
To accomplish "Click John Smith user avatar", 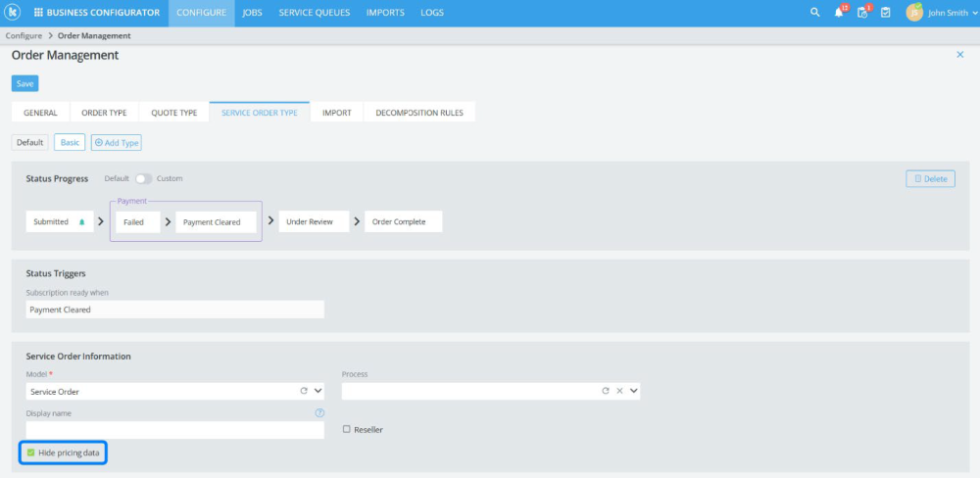I will pyautogui.click(x=914, y=13).
